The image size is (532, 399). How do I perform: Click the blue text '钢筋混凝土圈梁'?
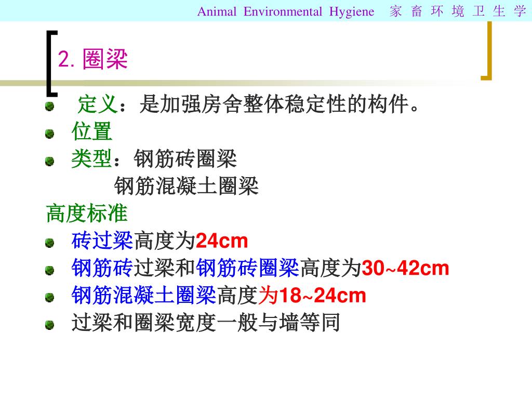144,295
